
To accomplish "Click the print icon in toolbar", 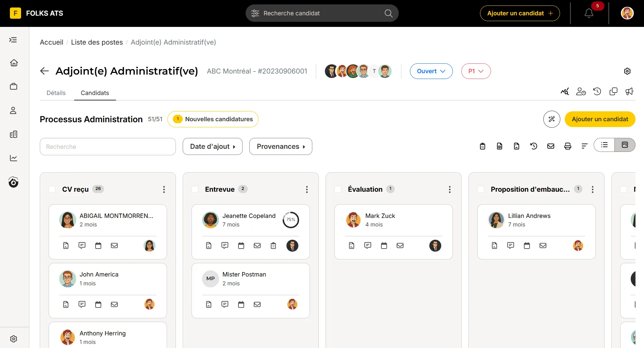I will (567, 146).
